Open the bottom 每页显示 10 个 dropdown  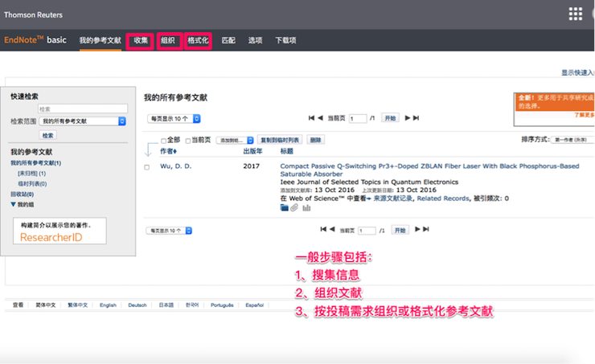[169, 231]
